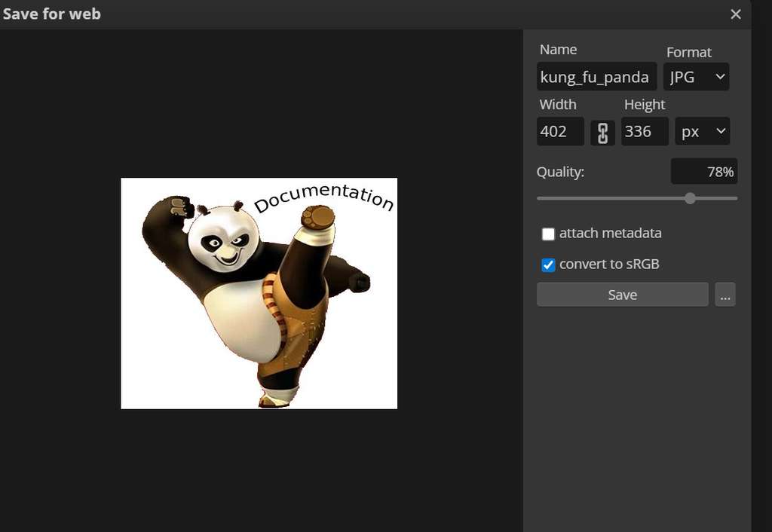The width and height of the screenshot is (772, 532).
Task: Close the Save for web dialog
Action: [x=736, y=14]
